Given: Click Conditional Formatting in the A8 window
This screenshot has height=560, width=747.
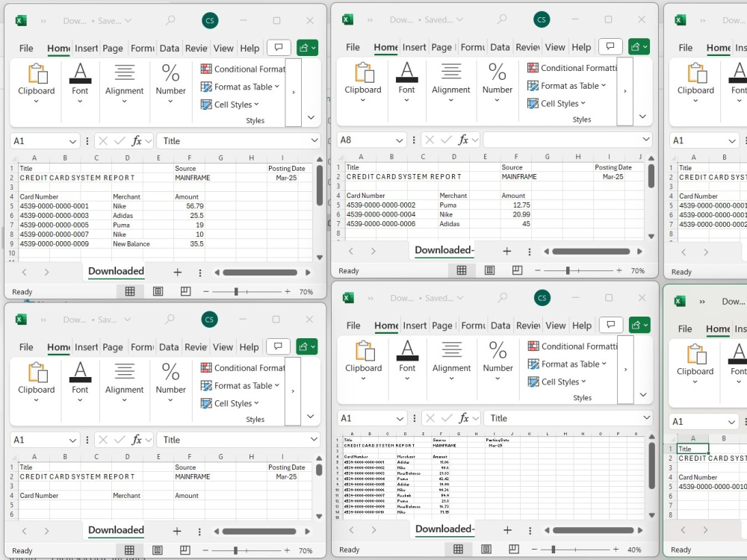Looking at the screenshot, I should [x=571, y=68].
